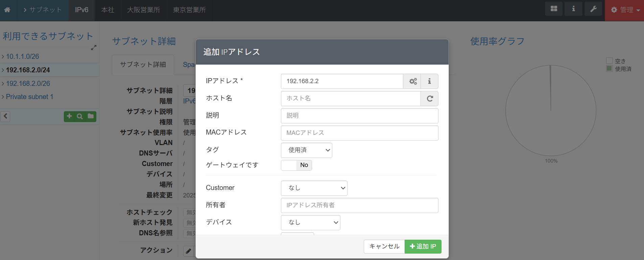Go to the home icon in navbar
The height and width of the screenshot is (260, 644).
(7, 10)
